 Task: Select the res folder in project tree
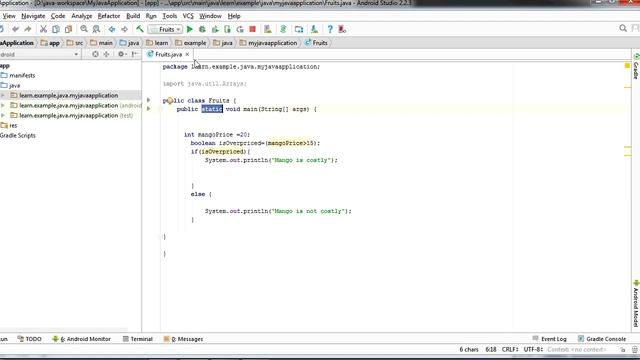[x=9, y=126]
